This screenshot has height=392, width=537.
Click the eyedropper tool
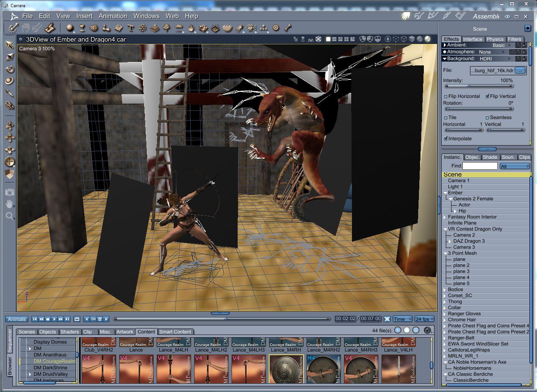(9, 93)
